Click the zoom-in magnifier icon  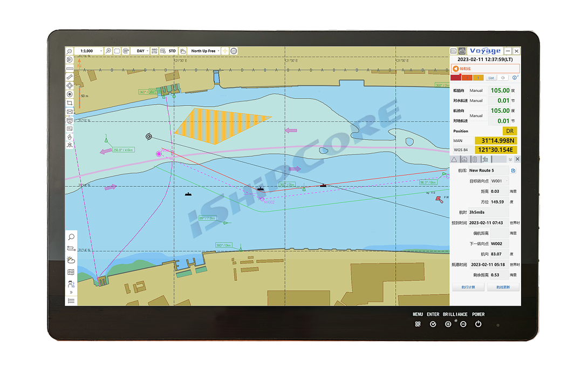coord(108,51)
